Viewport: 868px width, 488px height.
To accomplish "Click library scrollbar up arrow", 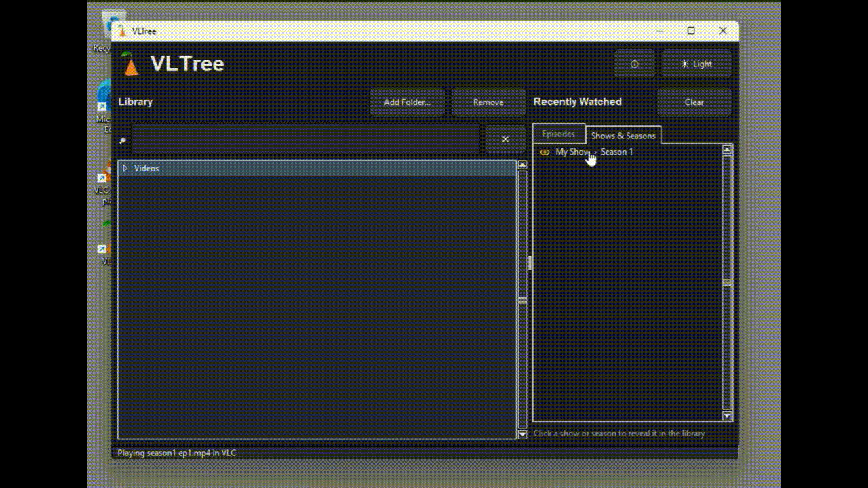I will (x=522, y=165).
